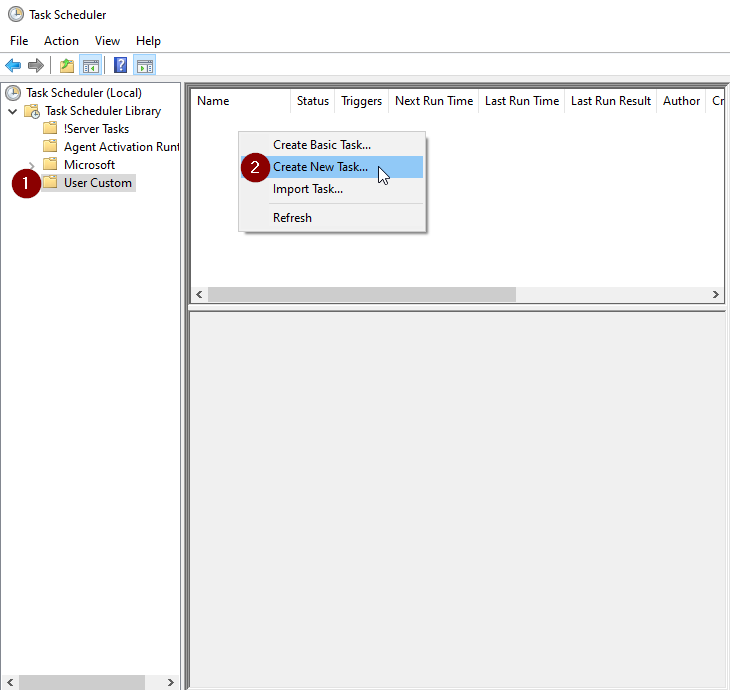Select the Microsoft folder label
Screen dimensions: 730x690
[89, 165]
